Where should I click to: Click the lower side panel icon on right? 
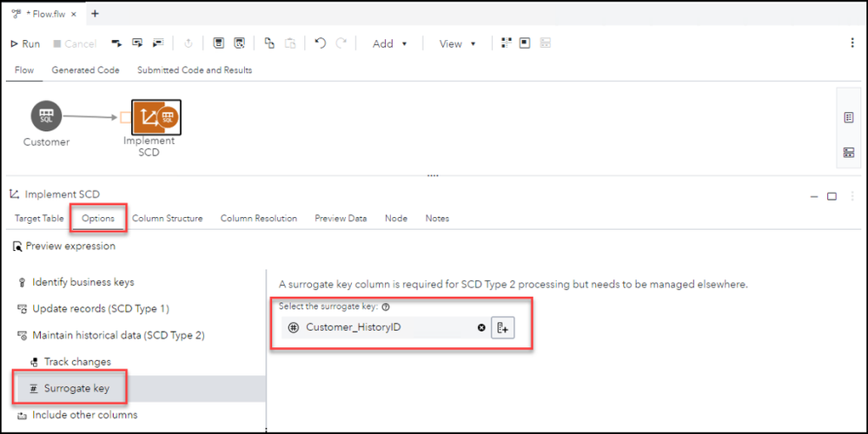tap(849, 153)
